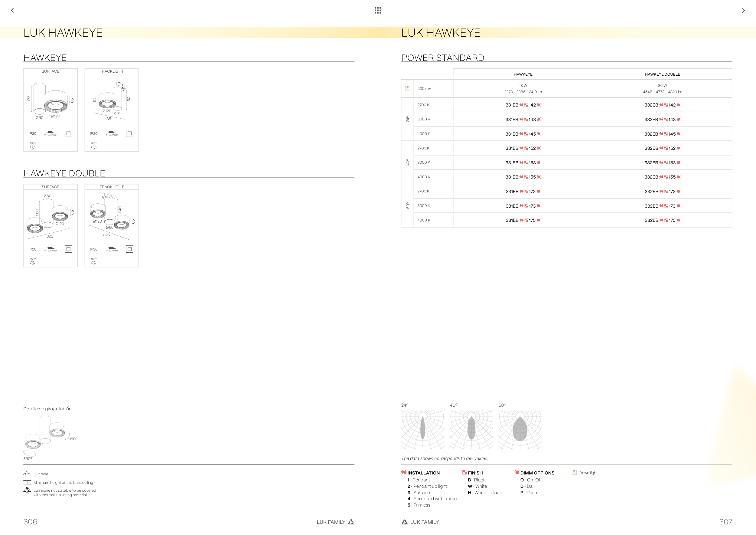Click the Cut hole symbol icon

tap(27, 473)
